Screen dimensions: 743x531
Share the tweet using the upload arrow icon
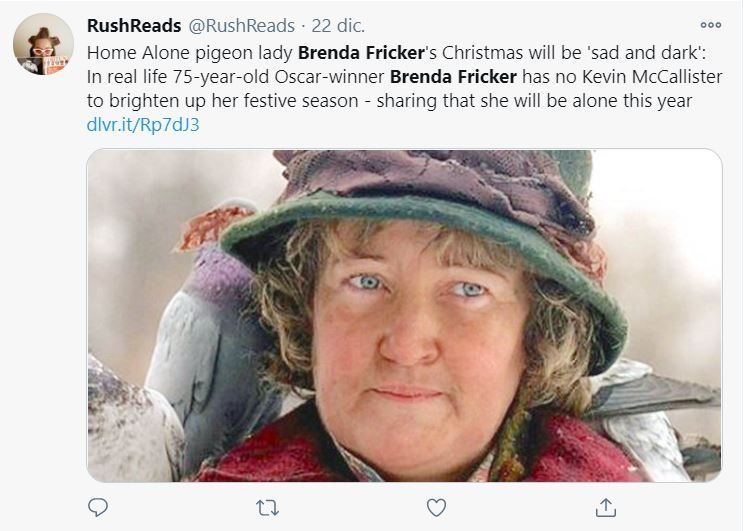tap(605, 507)
